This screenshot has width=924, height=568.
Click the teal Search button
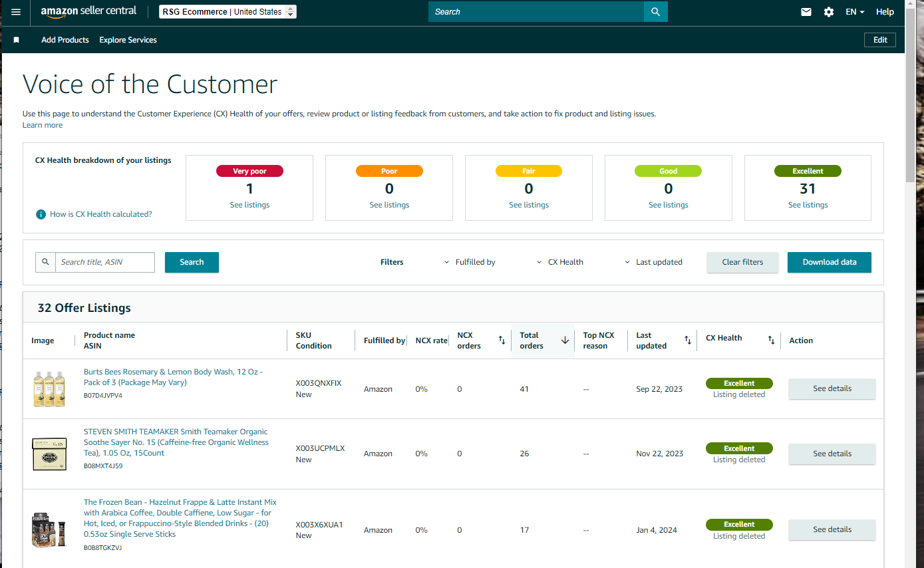(192, 262)
